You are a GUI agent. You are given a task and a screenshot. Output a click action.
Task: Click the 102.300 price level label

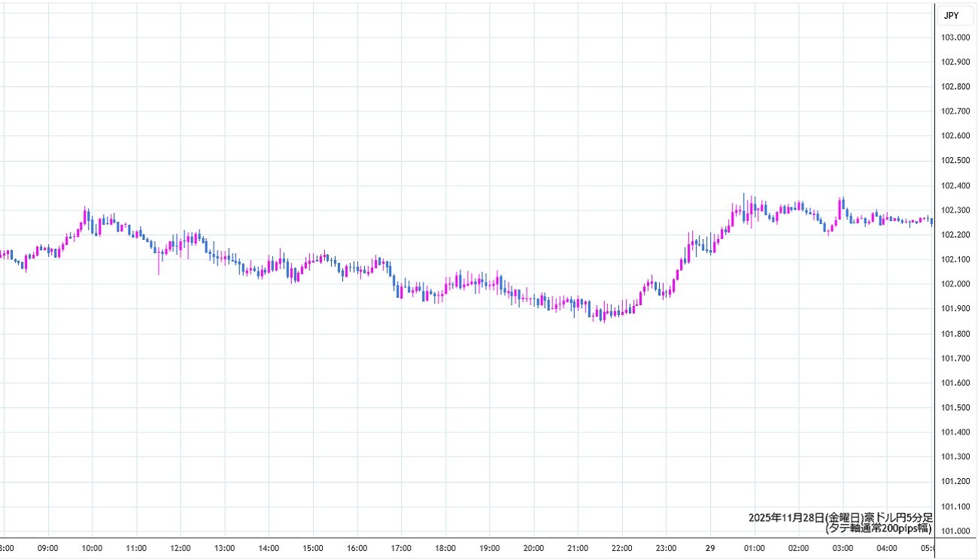point(955,210)
